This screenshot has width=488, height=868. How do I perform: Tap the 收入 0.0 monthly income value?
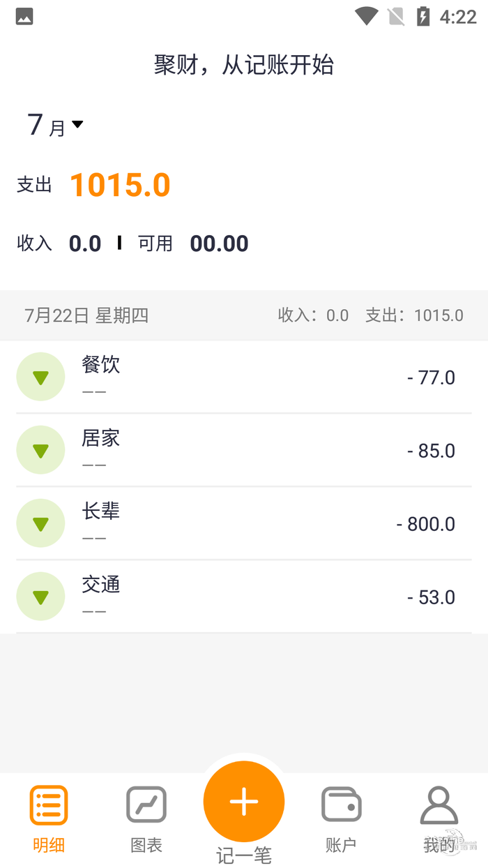[85, 244]
